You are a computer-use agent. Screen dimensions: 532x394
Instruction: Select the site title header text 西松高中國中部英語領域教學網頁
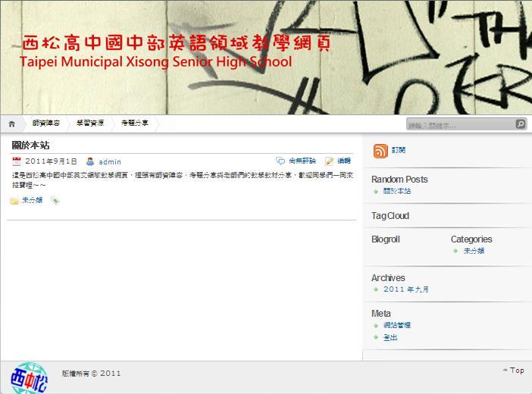point(177,42)
